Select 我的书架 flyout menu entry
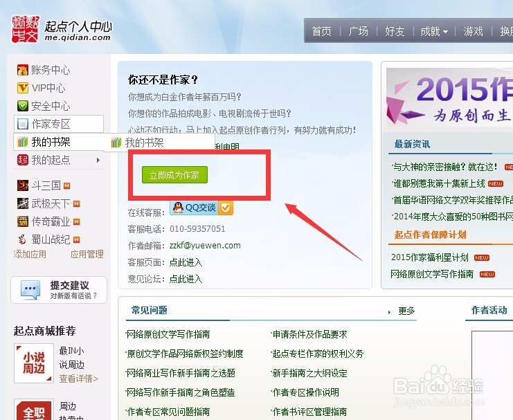Image resolution: width=513 pixels, height=420 pixels. (159, 143)
